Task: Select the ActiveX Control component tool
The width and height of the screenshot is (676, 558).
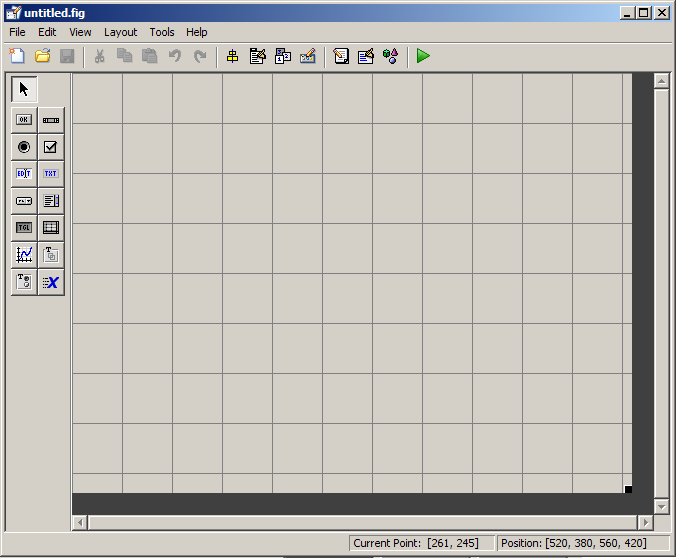Action: point(51,282)
